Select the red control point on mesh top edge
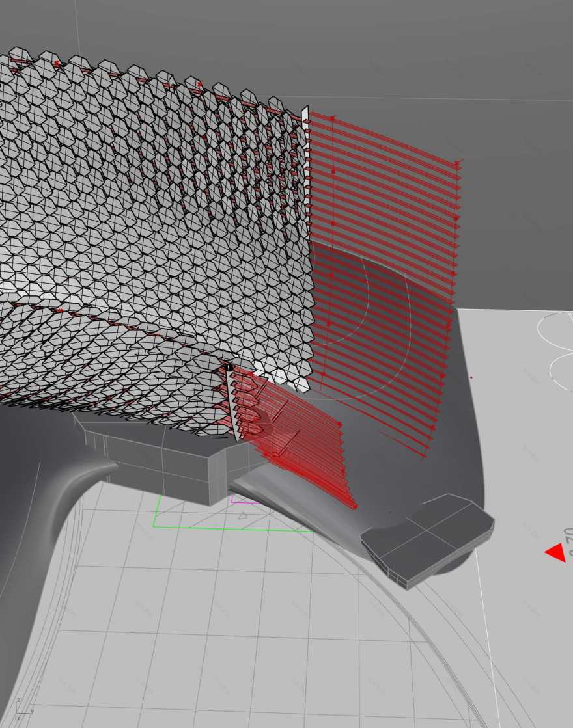 [199, 84]
